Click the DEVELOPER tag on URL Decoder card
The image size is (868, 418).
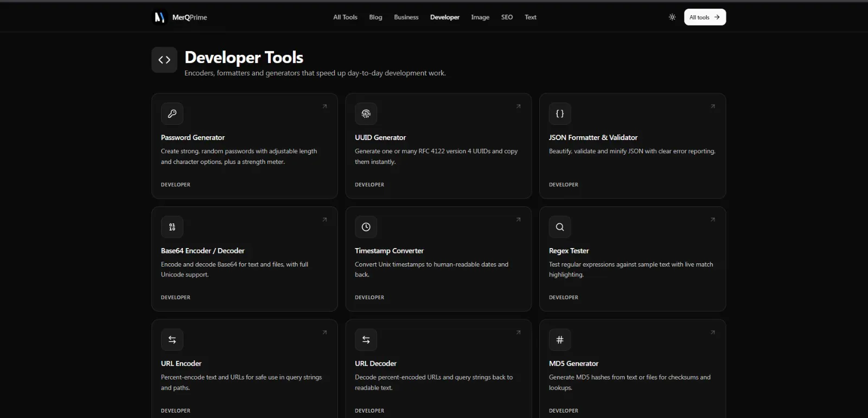pyautogui.click(x=369, y=411)
